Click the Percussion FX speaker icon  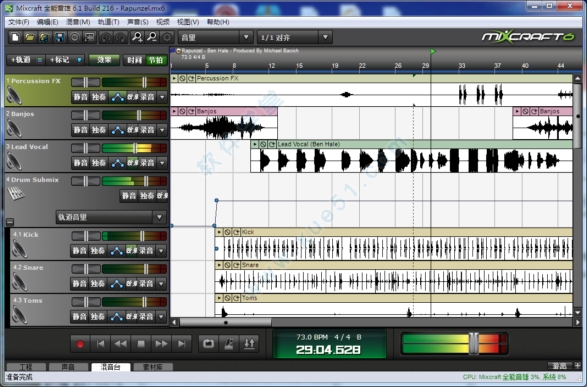(14, 95)
